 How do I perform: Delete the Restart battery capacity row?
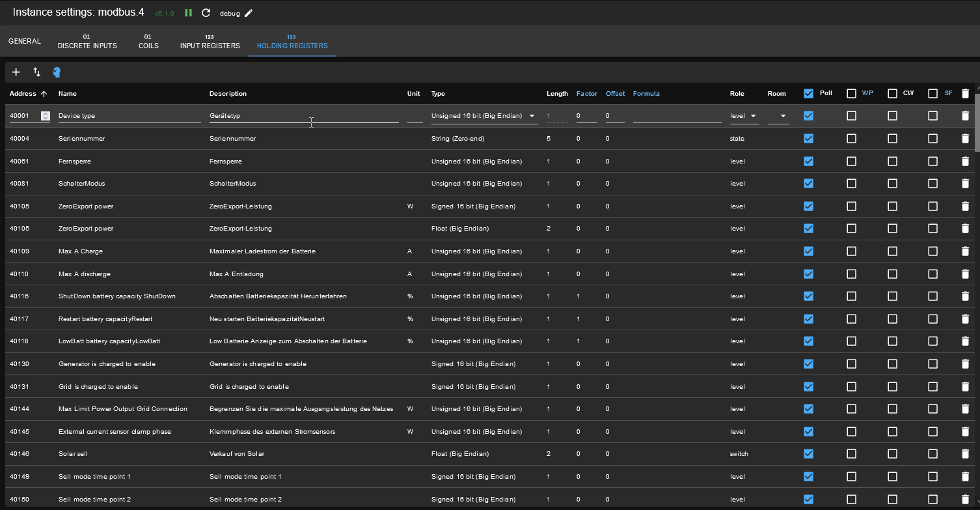pyautogui.click(x=965, y=319)
